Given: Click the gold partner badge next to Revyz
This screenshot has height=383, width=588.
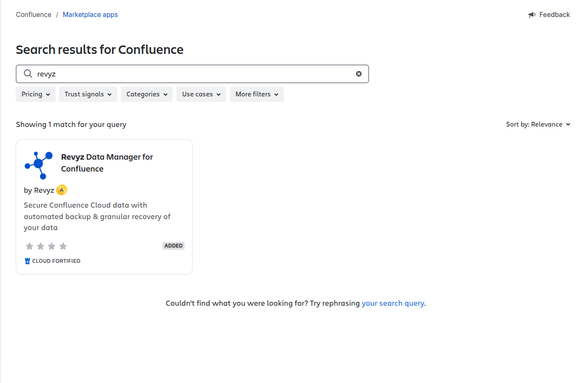Looking at the screenshot, I should pos(62,190).
